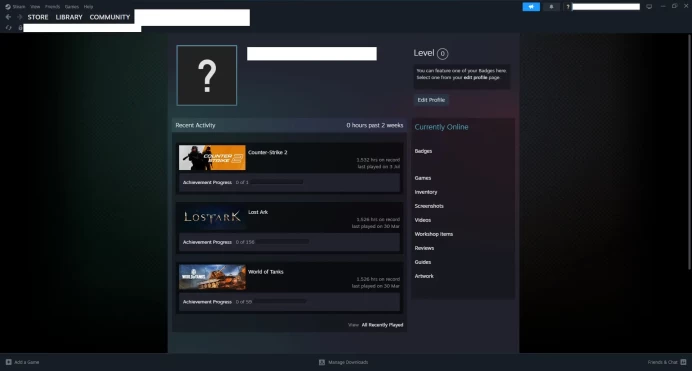Open the notifications bell icon
The image size is (692, 371).
tap(551, 7)
